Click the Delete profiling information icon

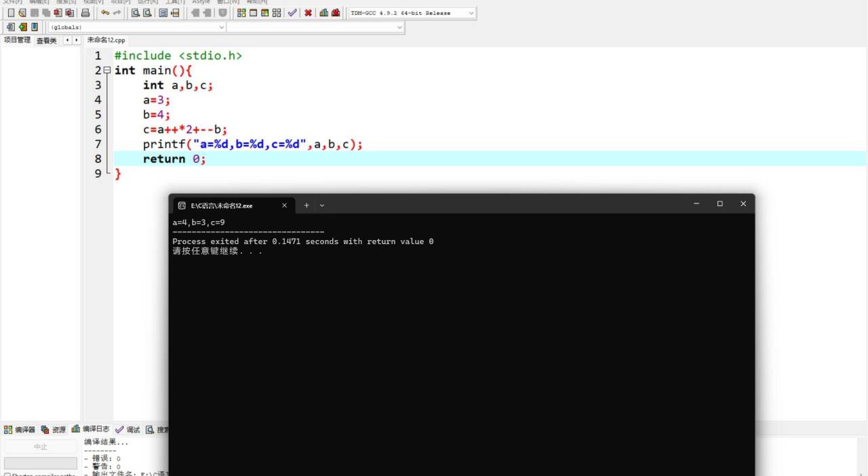click(x=336, y=13)
